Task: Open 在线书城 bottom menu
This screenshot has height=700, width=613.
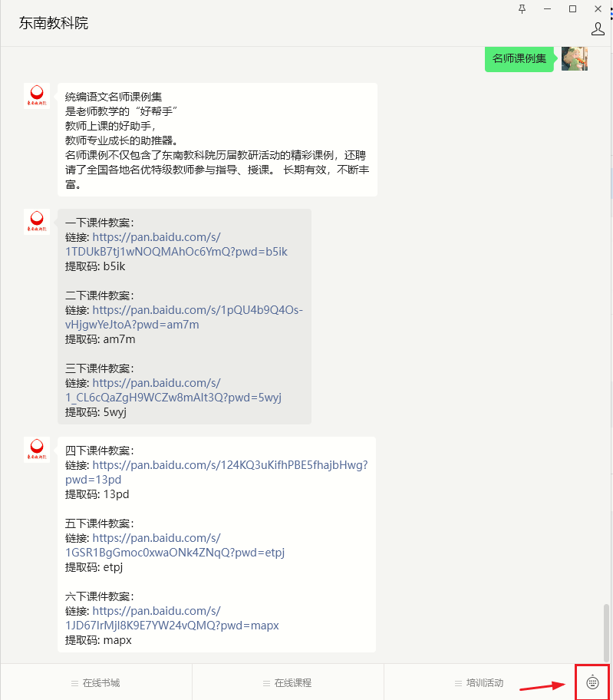Action: 96,682
